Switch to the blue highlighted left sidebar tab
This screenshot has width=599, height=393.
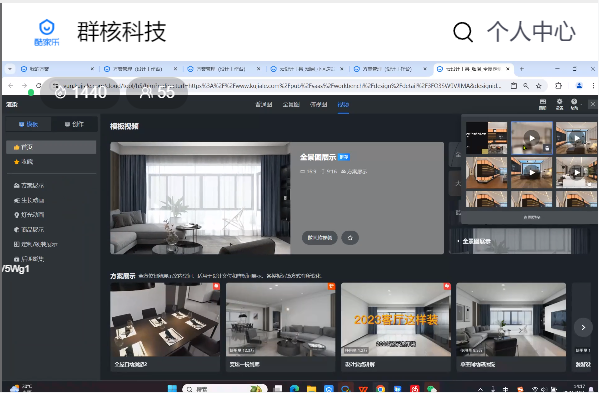[28, 124]
